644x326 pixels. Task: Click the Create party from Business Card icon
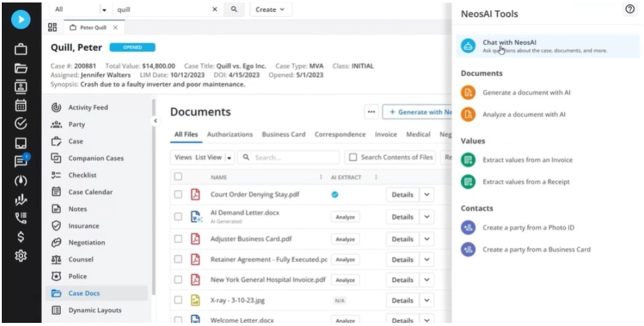[468, 249]
